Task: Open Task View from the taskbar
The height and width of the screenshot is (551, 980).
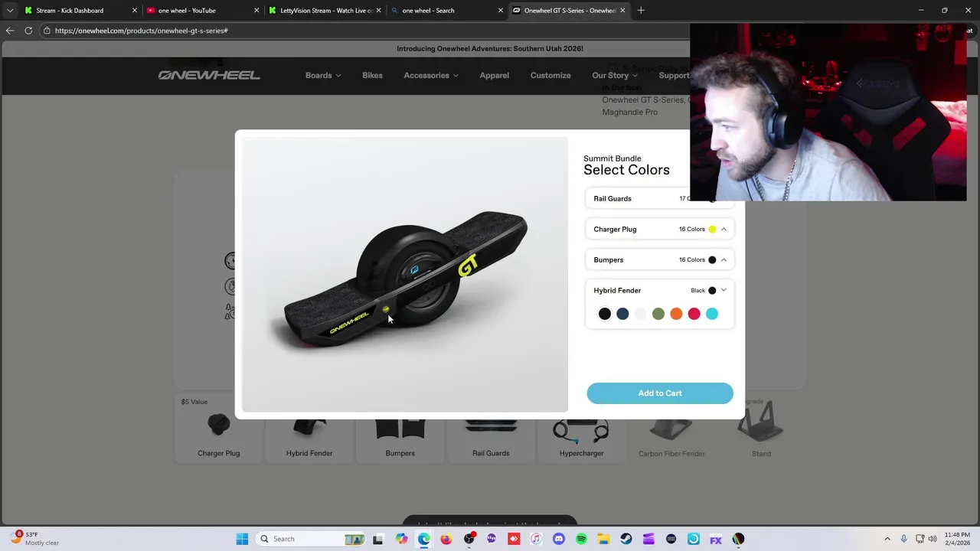Action: (x=377, y=539)
